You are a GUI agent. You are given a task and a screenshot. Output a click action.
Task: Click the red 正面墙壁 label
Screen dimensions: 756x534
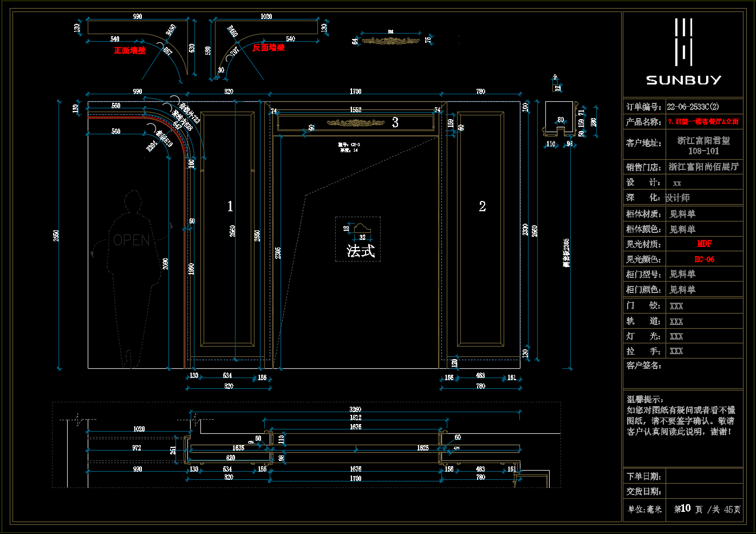[x=129, y=50]
